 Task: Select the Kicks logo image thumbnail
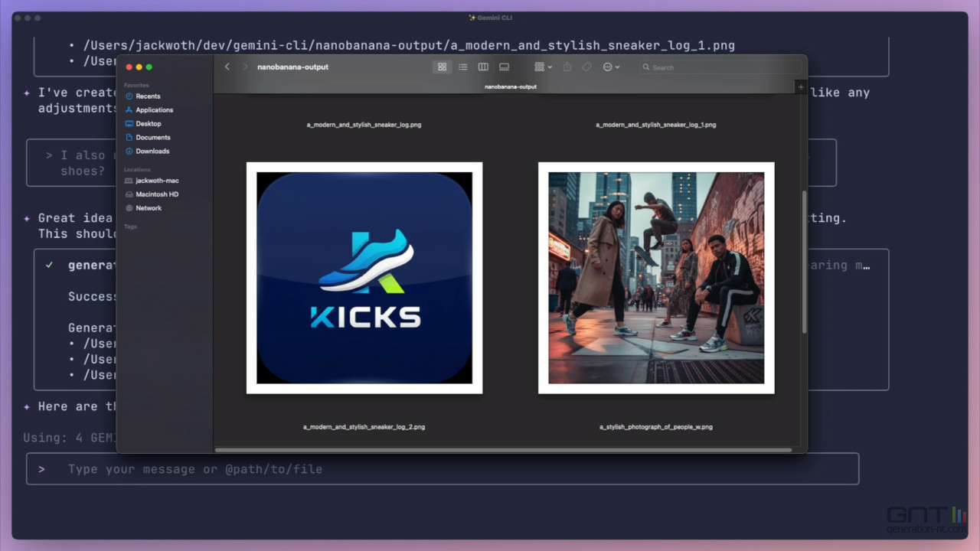point(364,278)
